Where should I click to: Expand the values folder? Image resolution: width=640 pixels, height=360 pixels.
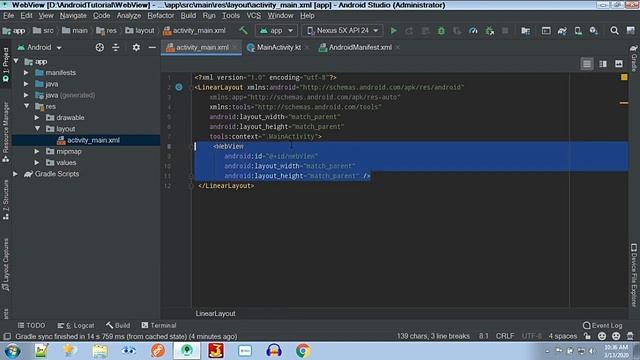tap(37, 162)
